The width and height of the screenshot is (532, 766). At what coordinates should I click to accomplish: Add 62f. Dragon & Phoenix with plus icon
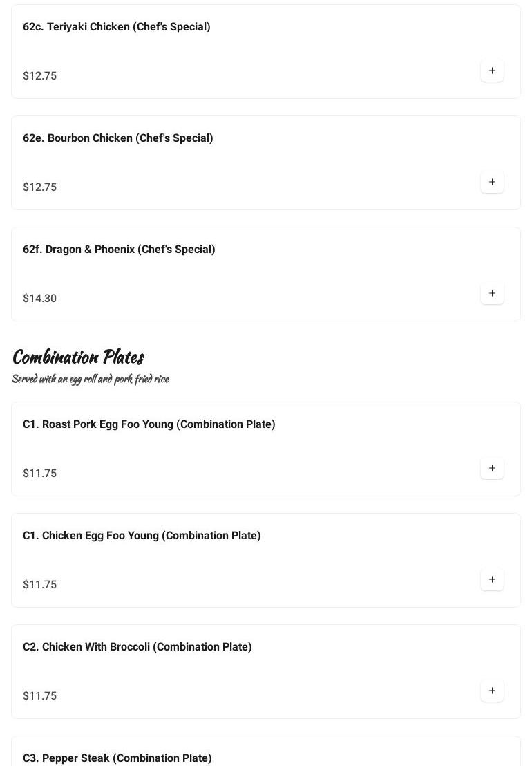492,293
